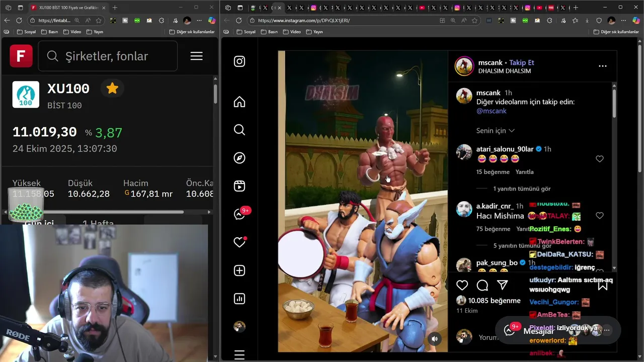Image resolution: width=644 pixels, height=362 pixels.
Task: Open Instagram More menu at sidebar bottom
Action: (239, 355)
